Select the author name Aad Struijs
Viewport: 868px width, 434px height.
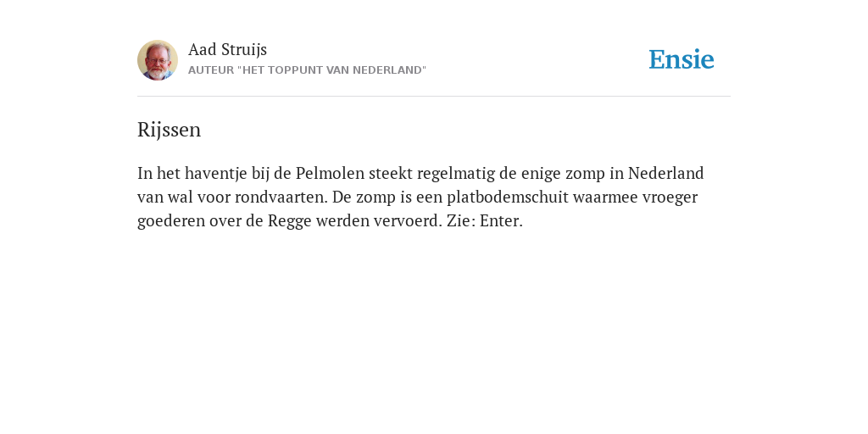point(227,49)
